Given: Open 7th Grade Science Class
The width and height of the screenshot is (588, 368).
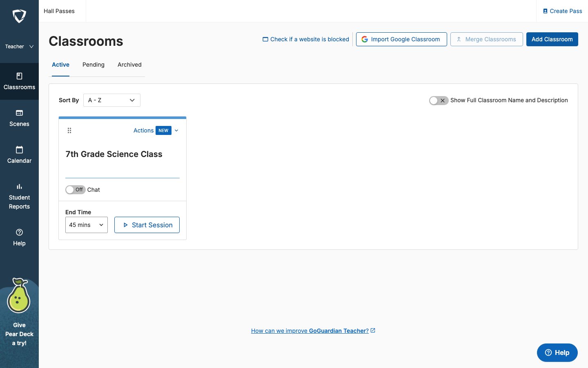Looking at the screenshot, I should click(x=114, y=154).
